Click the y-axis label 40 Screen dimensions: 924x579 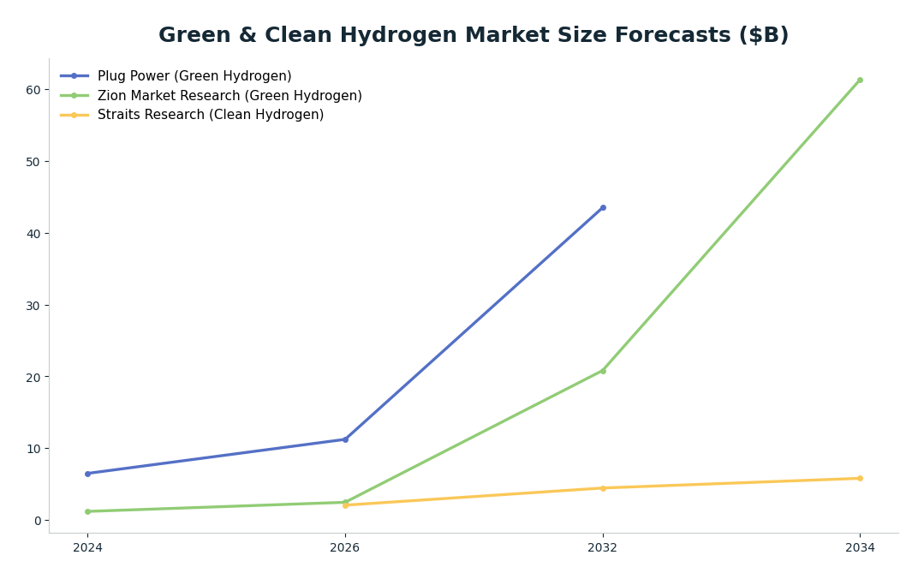point(33,234)
